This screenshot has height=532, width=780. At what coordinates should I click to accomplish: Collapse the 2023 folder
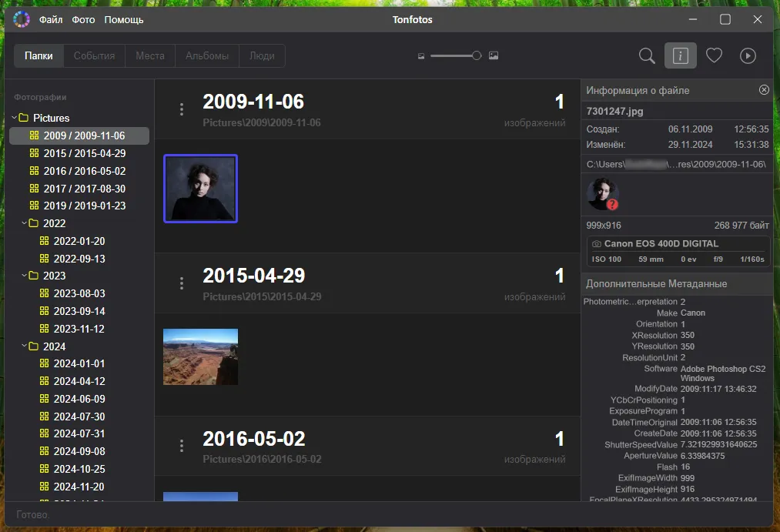click(x=24, y=276)
